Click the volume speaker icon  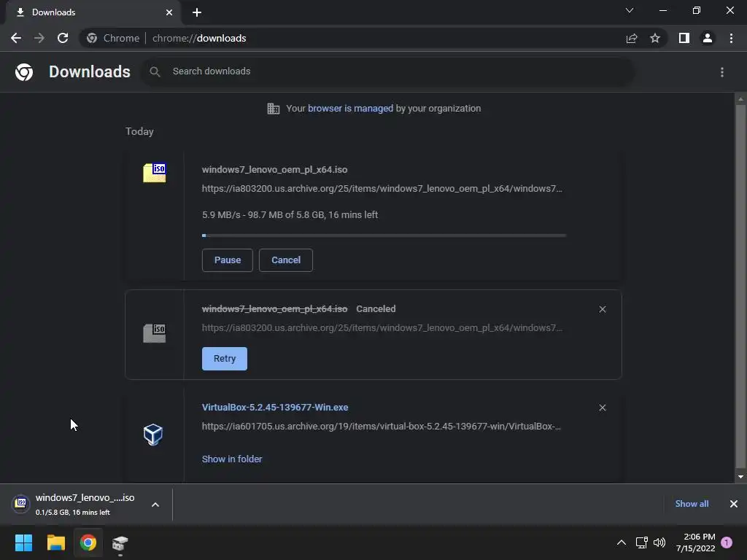pyautogui.click(x=659, y=542)
